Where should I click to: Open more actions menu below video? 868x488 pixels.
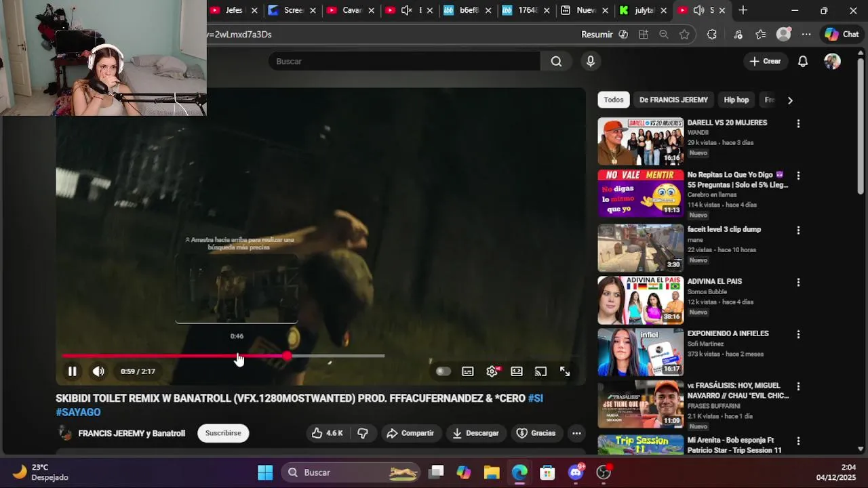click(x=576, y=433)
